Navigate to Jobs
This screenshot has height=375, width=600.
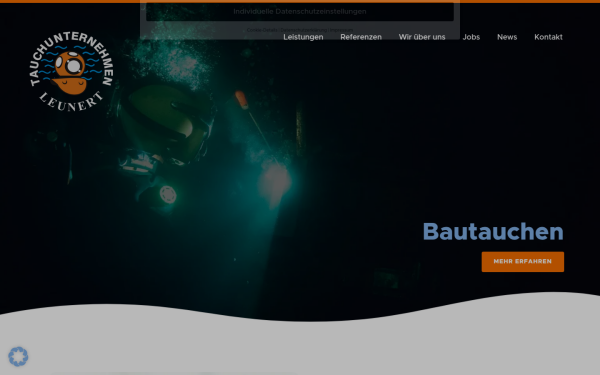pyautogui.click(x=471, y=37)
